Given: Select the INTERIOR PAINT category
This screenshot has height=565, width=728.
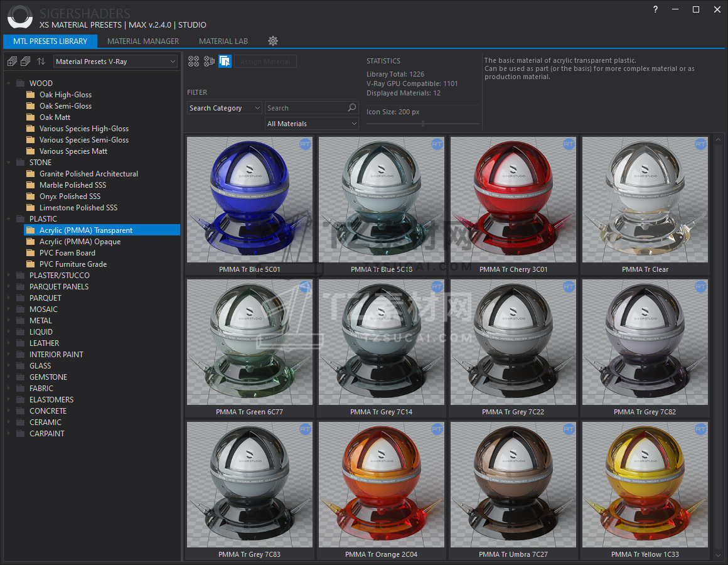Looking at the screenshot, I should (56, 354).
